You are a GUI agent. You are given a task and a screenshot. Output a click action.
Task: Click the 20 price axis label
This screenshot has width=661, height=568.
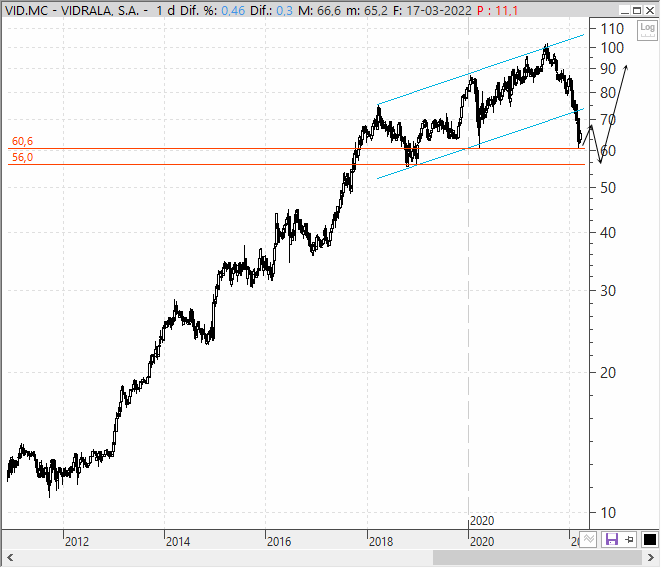(x=608, y=373)
